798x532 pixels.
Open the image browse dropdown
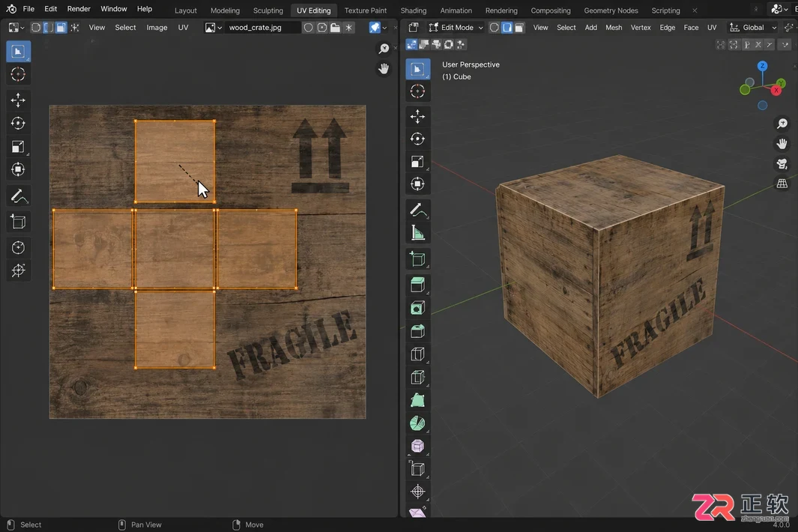(214, 28)
